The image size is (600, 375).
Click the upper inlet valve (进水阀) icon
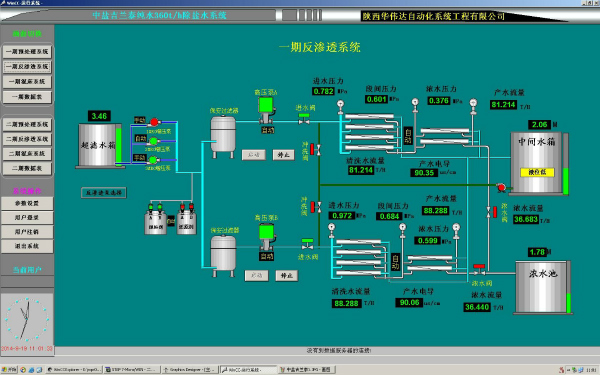pyautogui.click(x=304, y=119)
